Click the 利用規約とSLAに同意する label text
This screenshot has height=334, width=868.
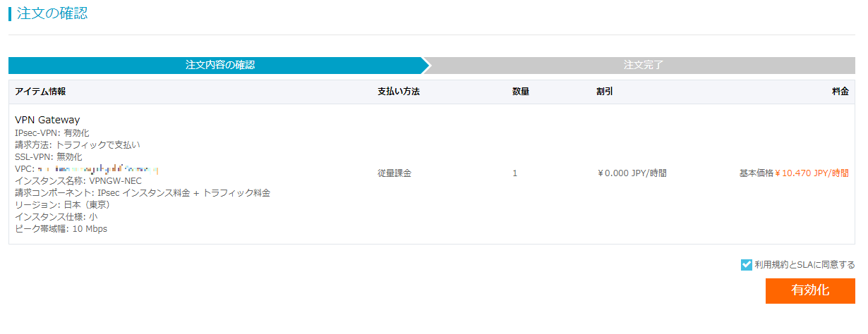click(x=804, y=265)
